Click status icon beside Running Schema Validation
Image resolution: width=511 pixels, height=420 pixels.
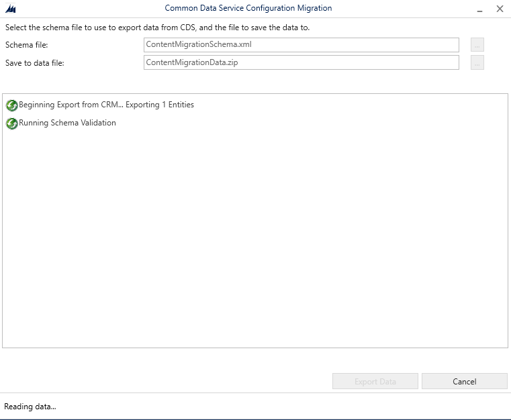click(x=12, y=123)
